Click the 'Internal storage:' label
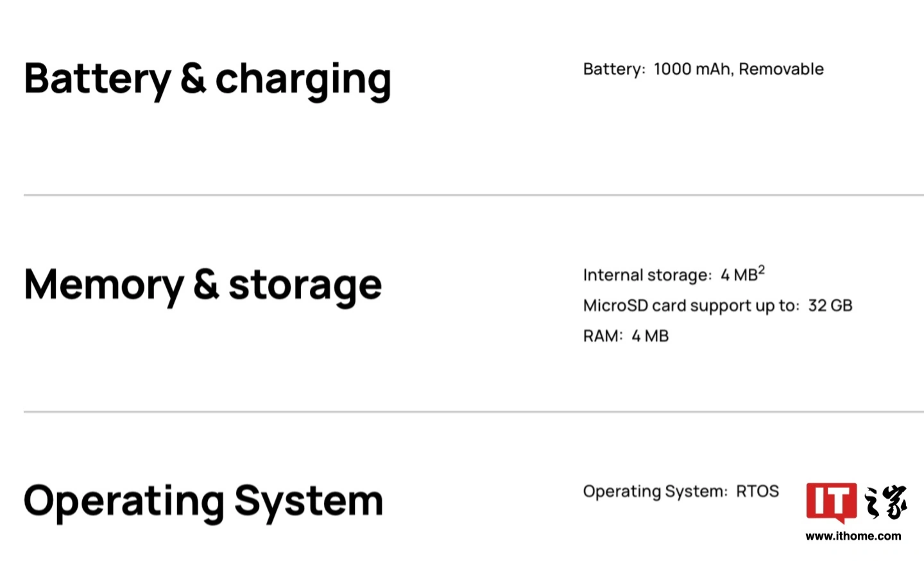 tap(647, 275)
